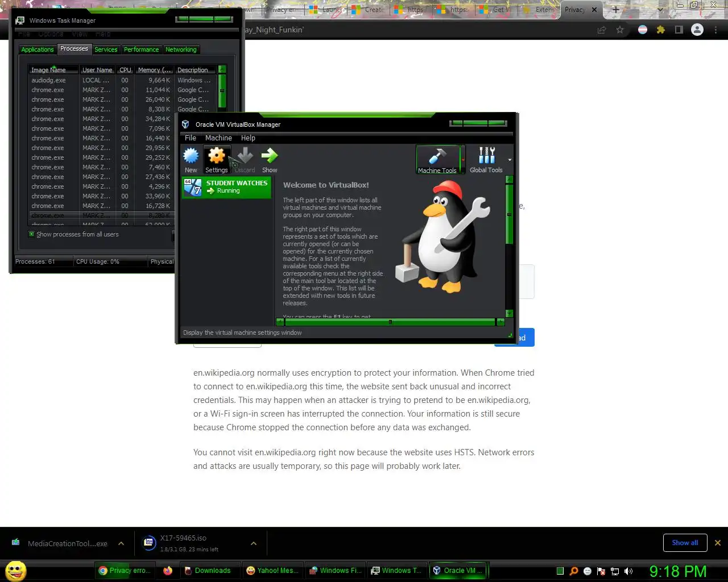Click the green grid tray icon

pos(560,571)
